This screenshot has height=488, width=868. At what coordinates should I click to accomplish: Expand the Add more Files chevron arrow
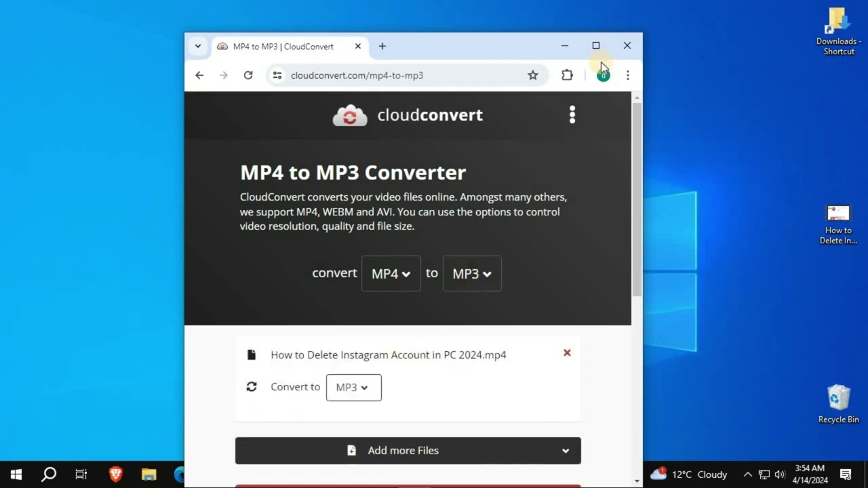point(566,451)
